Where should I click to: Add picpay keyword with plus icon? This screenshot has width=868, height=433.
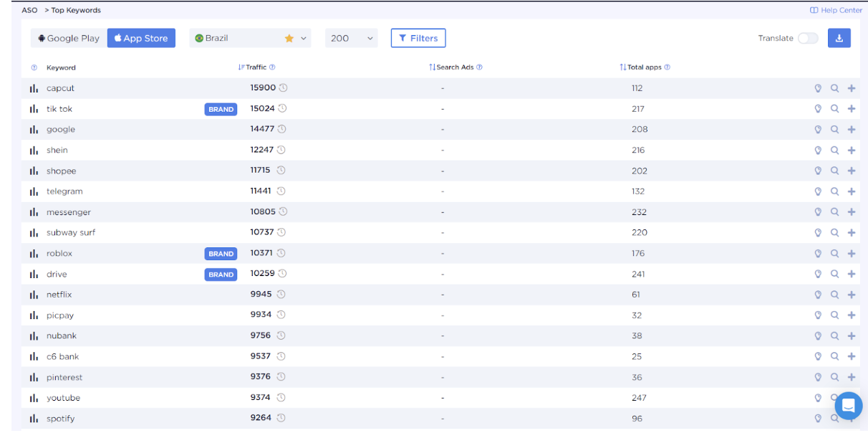pos(852,315)
